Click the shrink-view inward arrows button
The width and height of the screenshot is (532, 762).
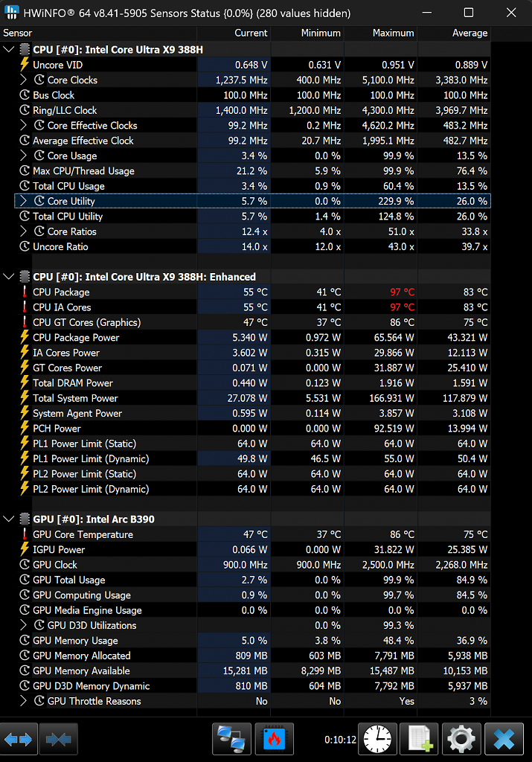click(x=58, y=739)
